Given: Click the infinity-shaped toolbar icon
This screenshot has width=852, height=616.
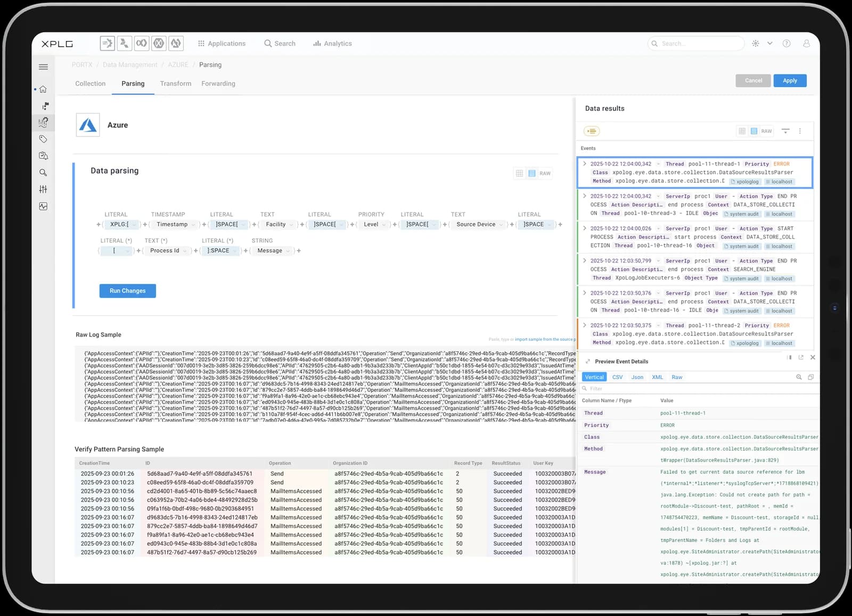Looking at the screenshot, I should tap(141, 43).
